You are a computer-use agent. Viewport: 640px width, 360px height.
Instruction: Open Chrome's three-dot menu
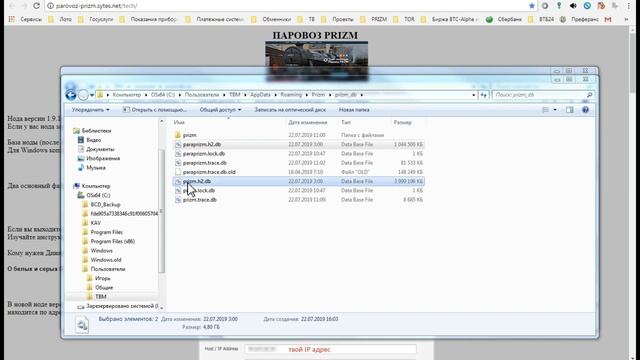click(x=629, y=6)
